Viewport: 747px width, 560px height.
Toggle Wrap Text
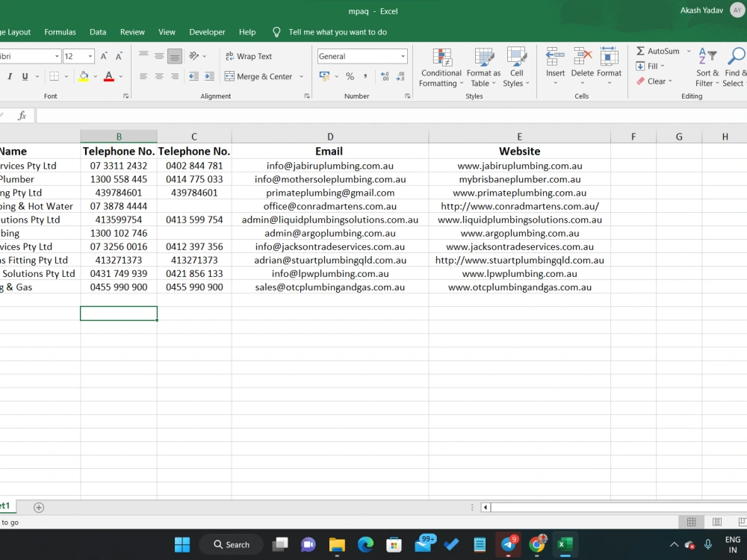(248, 56)
